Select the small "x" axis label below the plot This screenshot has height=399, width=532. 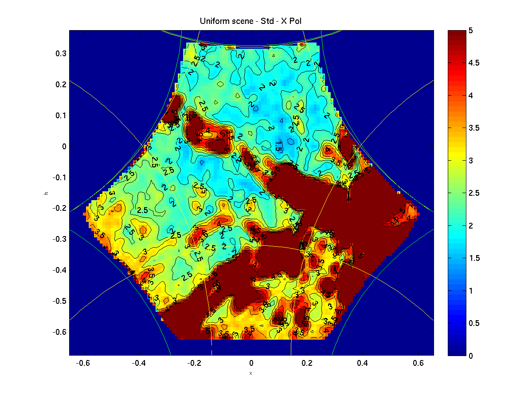251,373
